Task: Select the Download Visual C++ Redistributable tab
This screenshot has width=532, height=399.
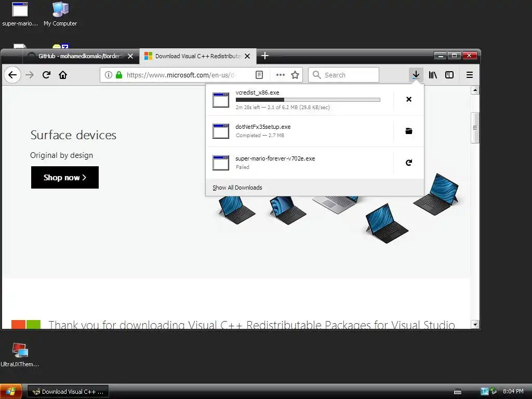Action: point(198,56)
